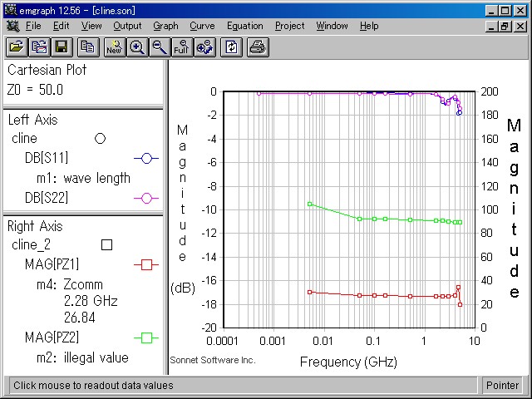Click the emgraph application icon in title bar
The image size is (532, 399).
click(x=11, y=10)
